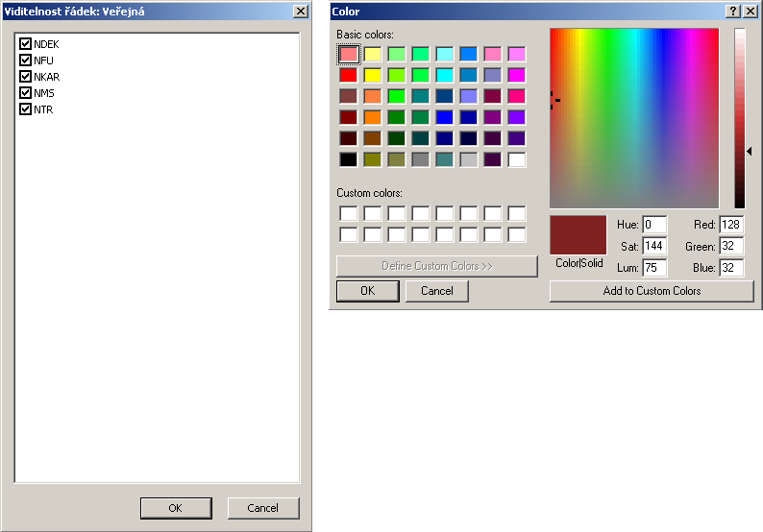This screenshot has height=532, width=763.
Task: Disable the NKAR checkbox
Action: coord(26,77)
